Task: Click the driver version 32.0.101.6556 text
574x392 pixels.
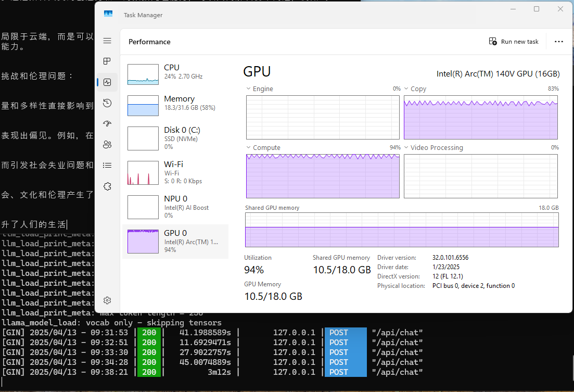Action: click(450, 258)
